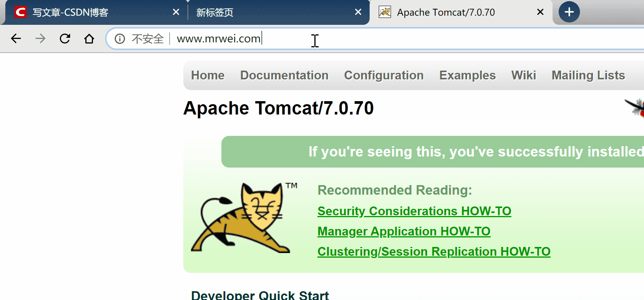Reload the current page
This screenshot has width=644, height=300.
(x=65, y=39)
